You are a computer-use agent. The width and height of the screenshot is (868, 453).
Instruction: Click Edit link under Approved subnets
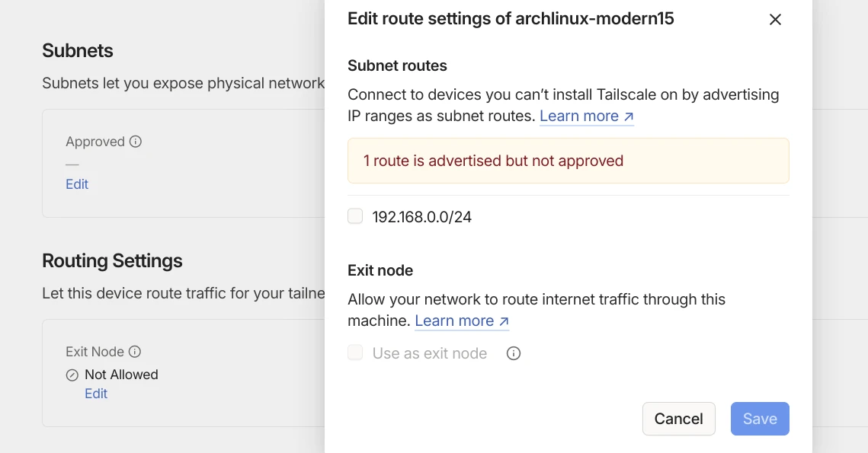(x=77, y=184)
